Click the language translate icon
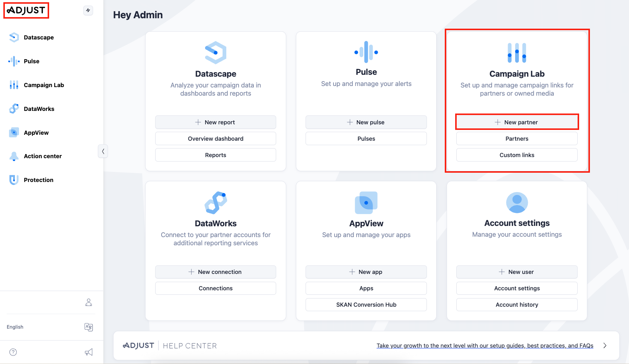The image size is (629, 364). (x=89, y=327)
